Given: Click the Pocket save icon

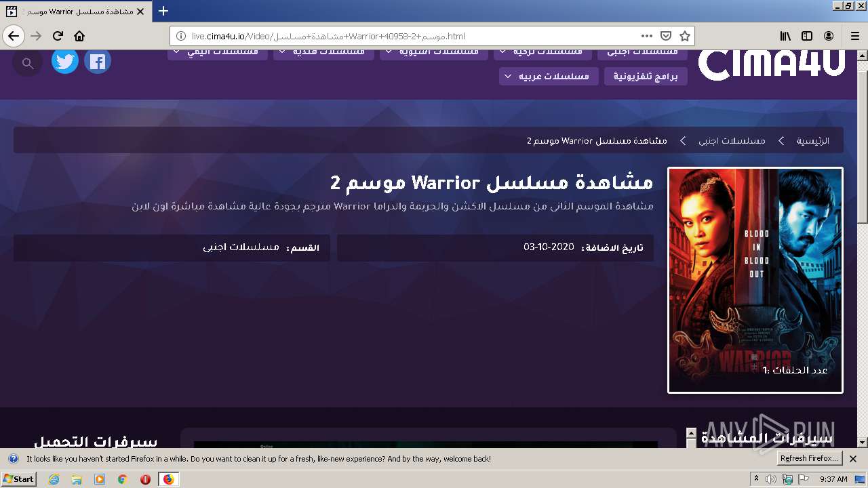Looking at the screenshot, I should pyautogui.click(x=666, y=36).
